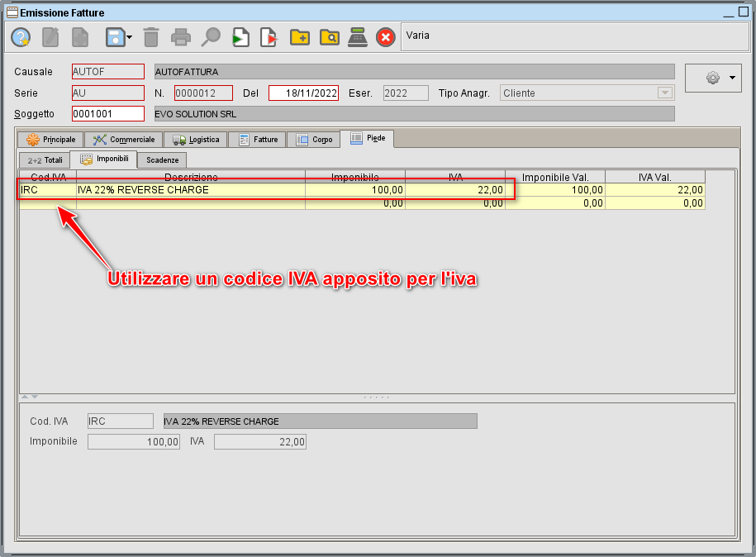Select the Logistica tab
The height and width of the screenshot is (557, 756).
[x=196, y=139]
